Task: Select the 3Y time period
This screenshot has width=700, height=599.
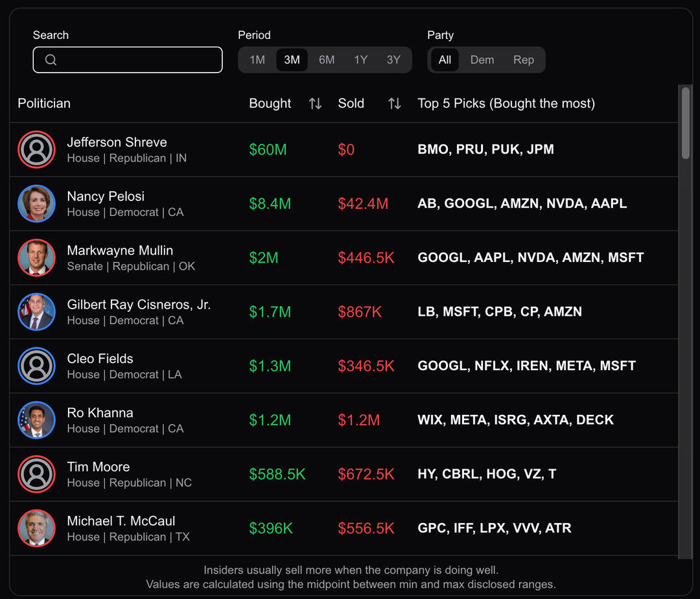Action: pyautogui.click(x=393, y=60)
